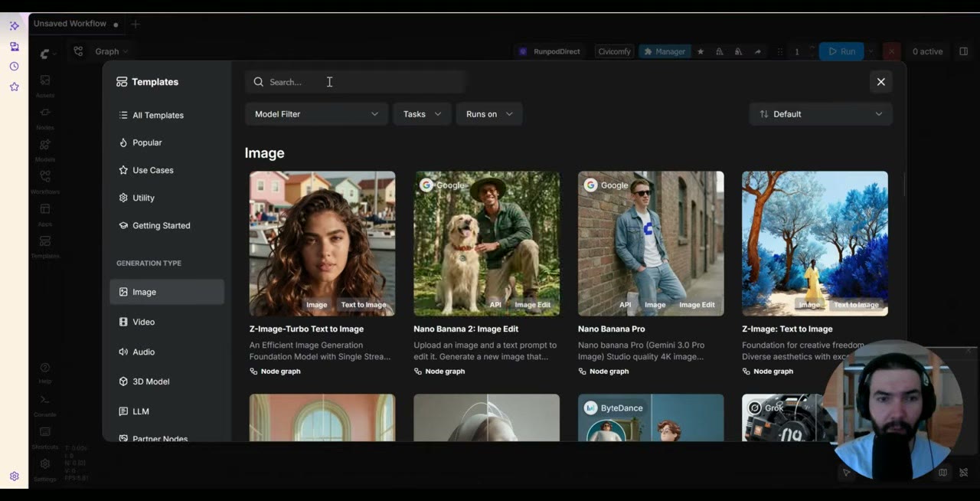
Task: Open the Assets sidebar panel
Action: coord(45,86)
